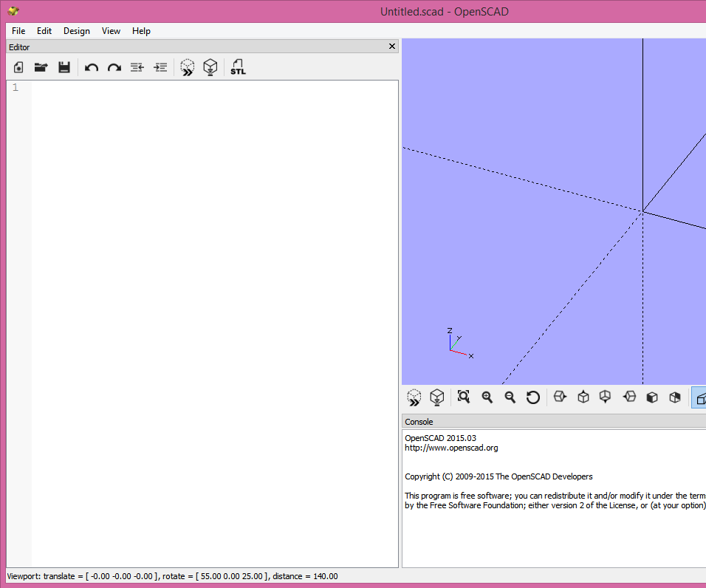The width and height of the screenshot is (706, 588).
Task: Create a new document using the toolbar icon
Action: [17, 67]
